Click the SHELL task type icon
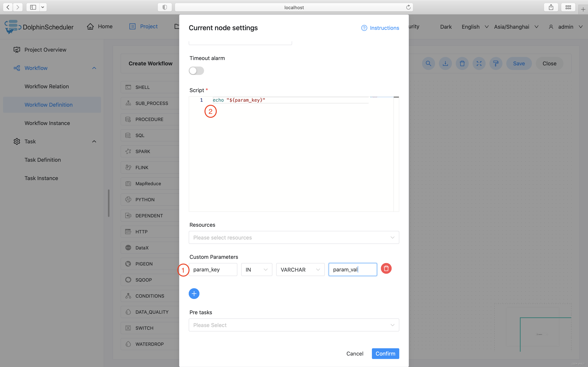Screen dimensions: 588x367 tap(128, 87)
